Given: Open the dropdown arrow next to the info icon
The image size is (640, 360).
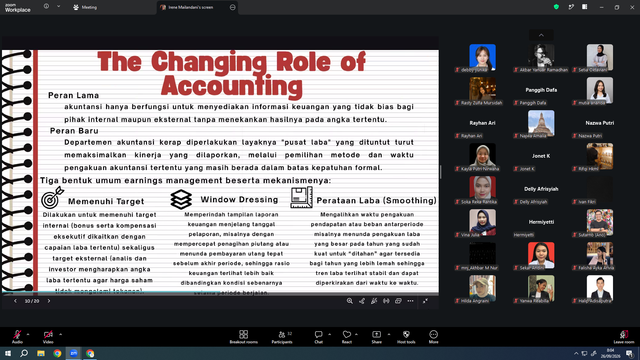Looking at the screenshot, I should pyautogui.click(x=58, y=7).
